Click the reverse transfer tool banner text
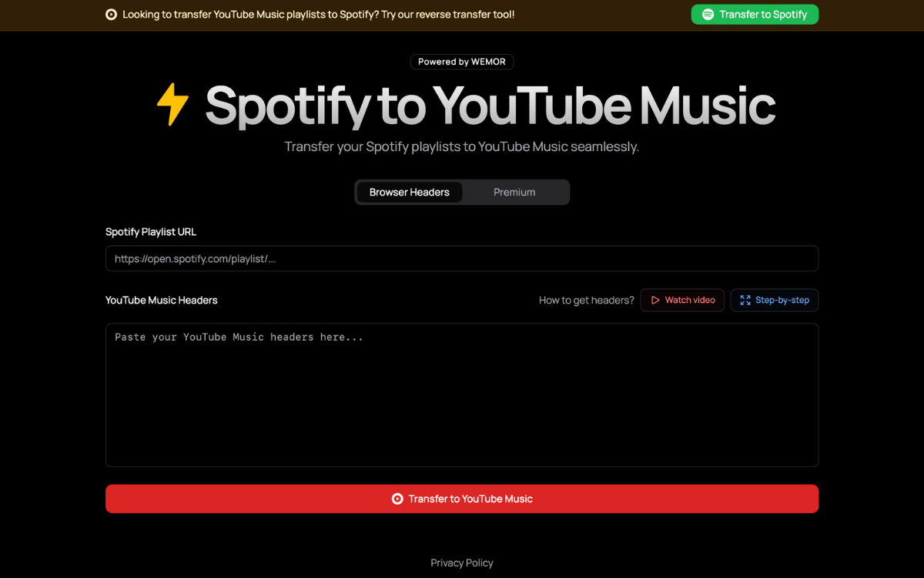924x578 pixels. point(319,15)
